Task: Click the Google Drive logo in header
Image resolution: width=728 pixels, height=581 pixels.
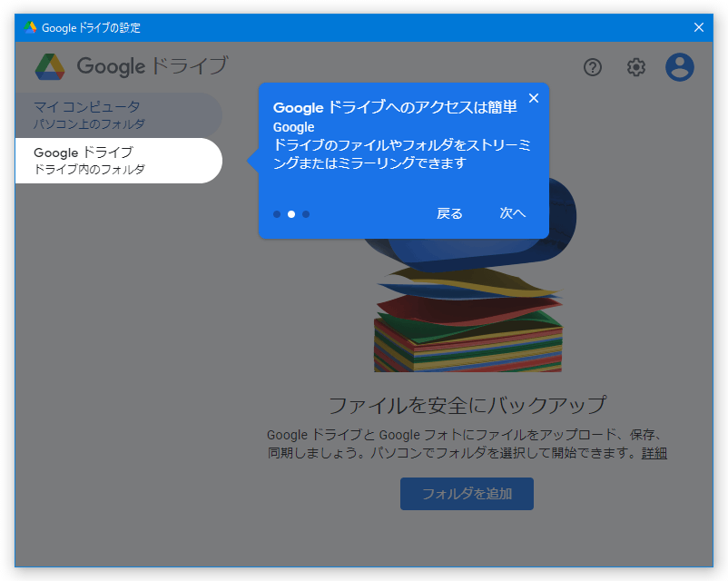Action: click(x=50, y=67)
